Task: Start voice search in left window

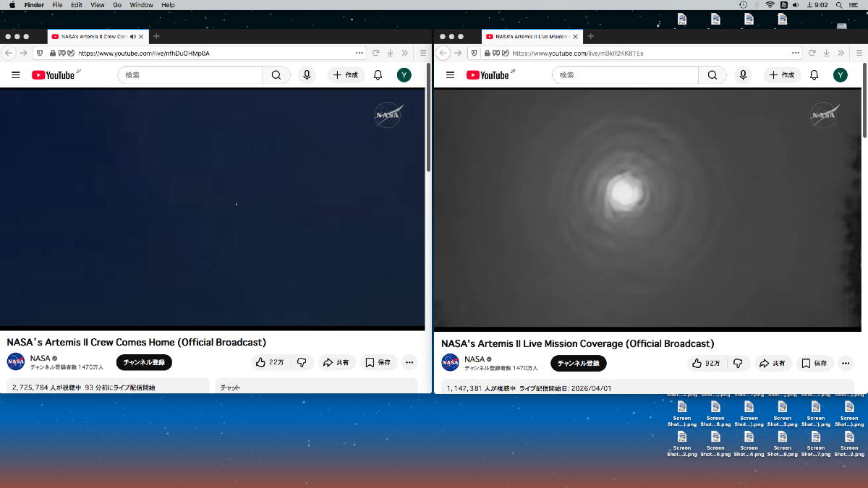Action: pos(307,75)
